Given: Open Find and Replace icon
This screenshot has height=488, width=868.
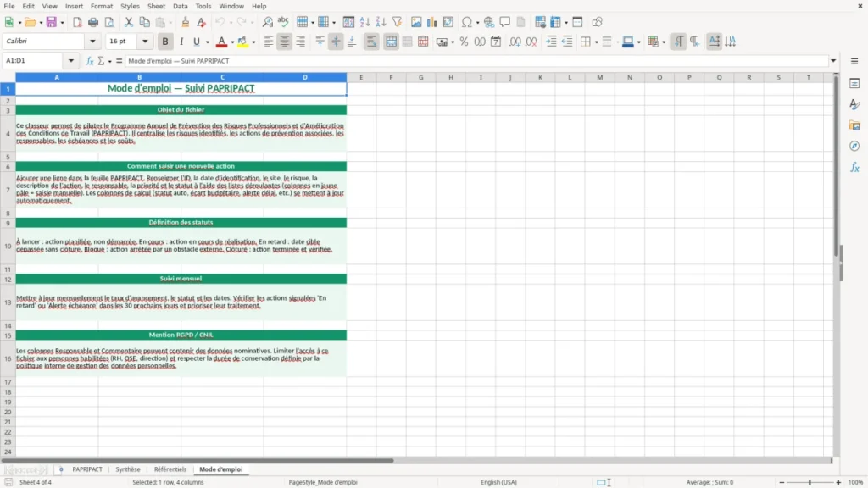Looking at the screenshot, I should click(x=267, y=22).
